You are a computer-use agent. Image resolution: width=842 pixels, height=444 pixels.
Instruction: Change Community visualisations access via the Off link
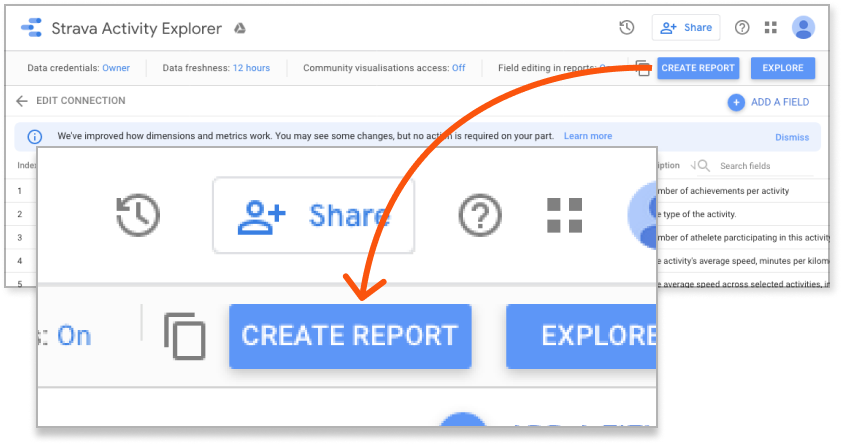click(459, 68)
